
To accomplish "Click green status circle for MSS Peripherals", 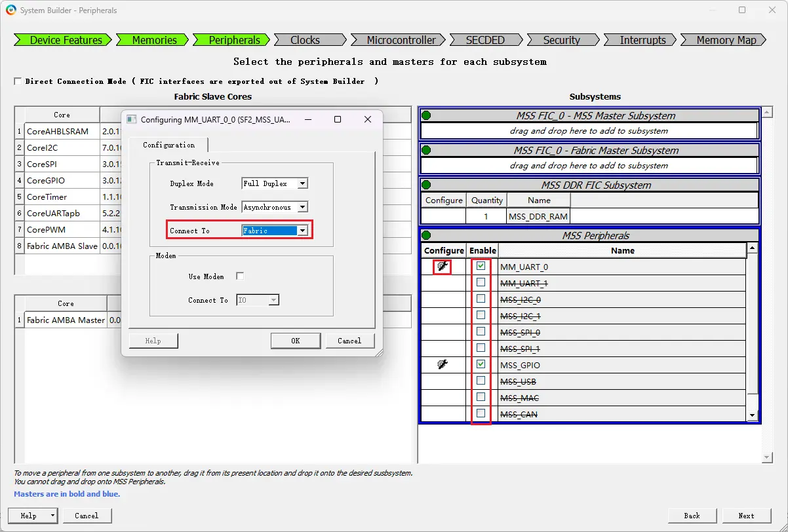I will [426, 235].
